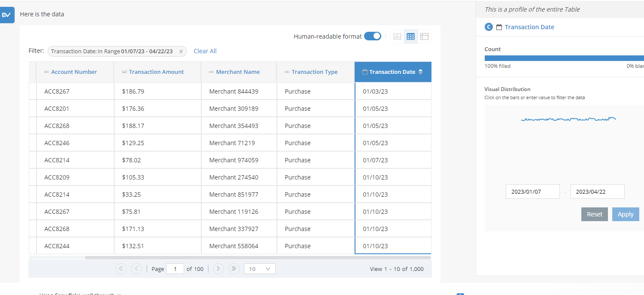
Task: Go to next page button
Action: tap(219, 269)
